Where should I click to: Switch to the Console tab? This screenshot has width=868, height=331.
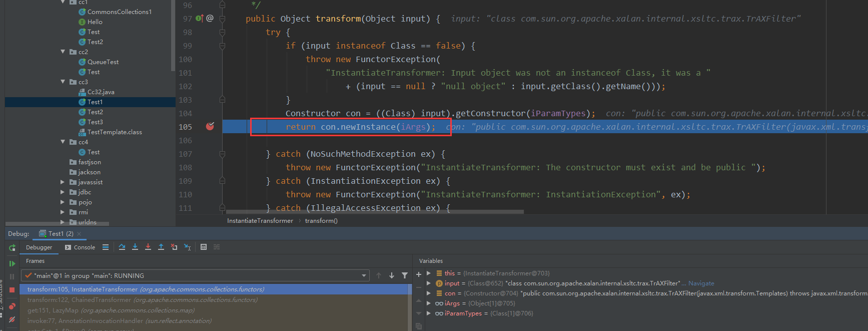coord(80,247)
